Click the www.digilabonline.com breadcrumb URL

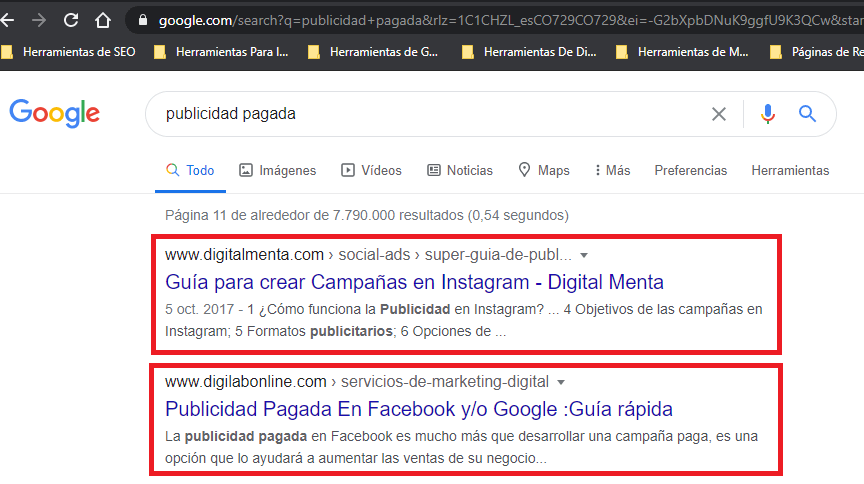[x=357, y=381]
